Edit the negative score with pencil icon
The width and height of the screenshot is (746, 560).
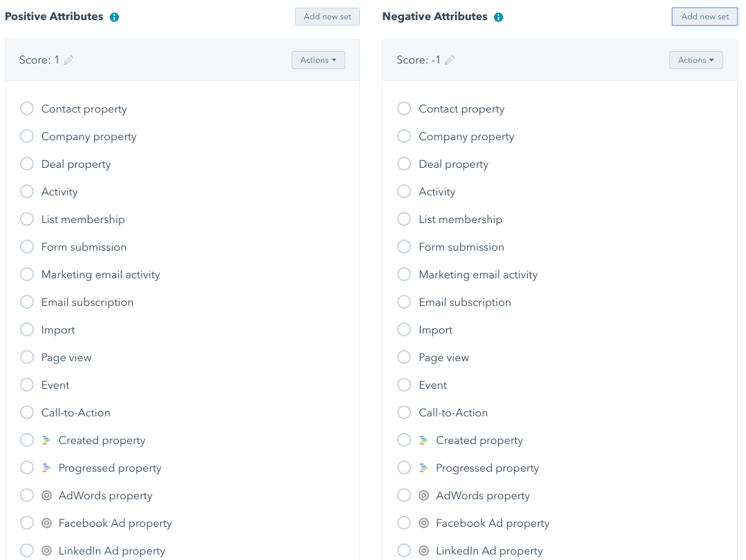[x=450, y=60]
